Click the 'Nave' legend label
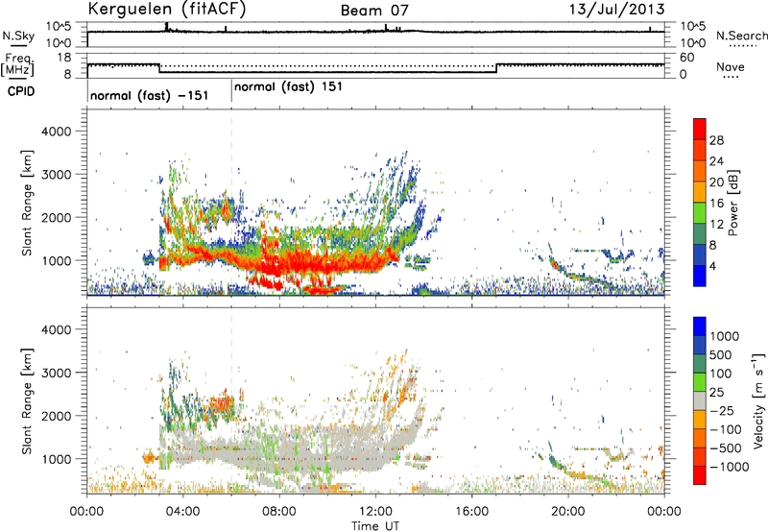 [x=731, y=66]
